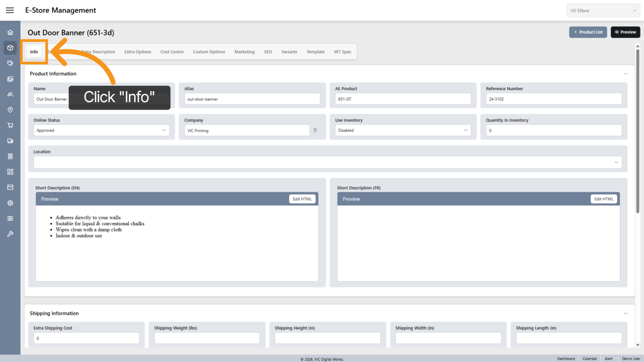
Task: Click the Product List button
Action: pyautogui.click(x=588, y=32)
